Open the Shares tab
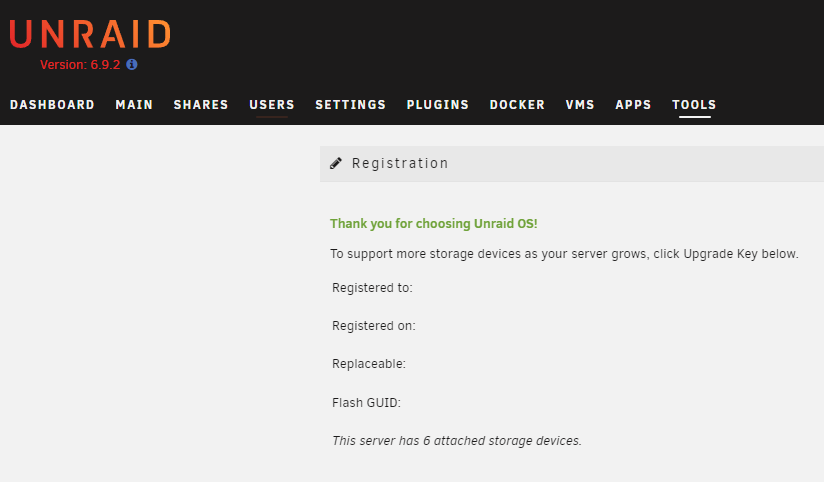Viewport: 824px width, 482px height. coord(201,105)
